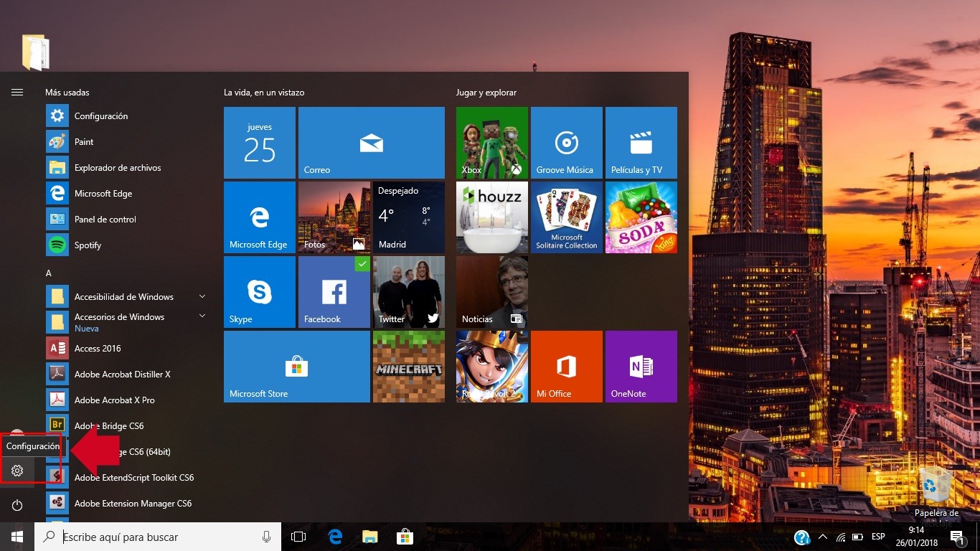Open Skype from the Start menu
The width and height of the screenshot is (980, 551).
(x=259, y=291)
